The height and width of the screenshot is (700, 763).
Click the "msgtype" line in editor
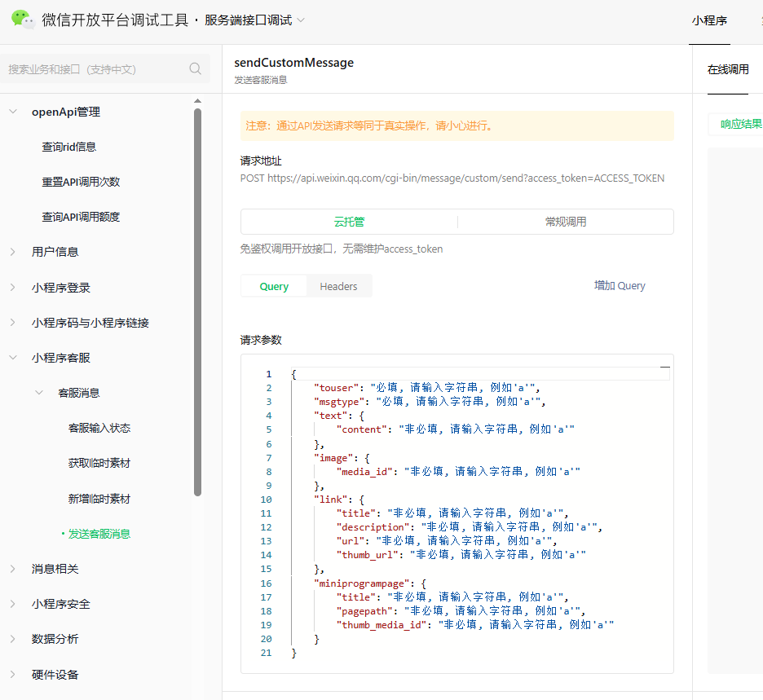point(430,401)
